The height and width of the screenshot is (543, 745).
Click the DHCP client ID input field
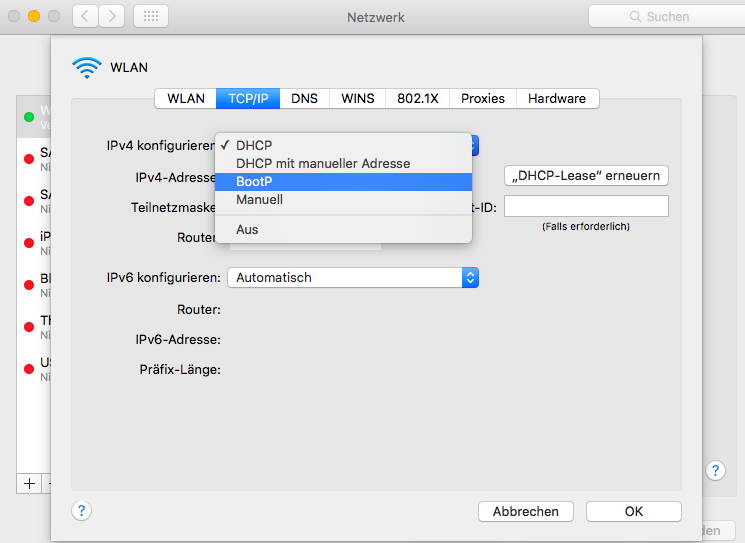pyautogui.click(x=586, y=206)
